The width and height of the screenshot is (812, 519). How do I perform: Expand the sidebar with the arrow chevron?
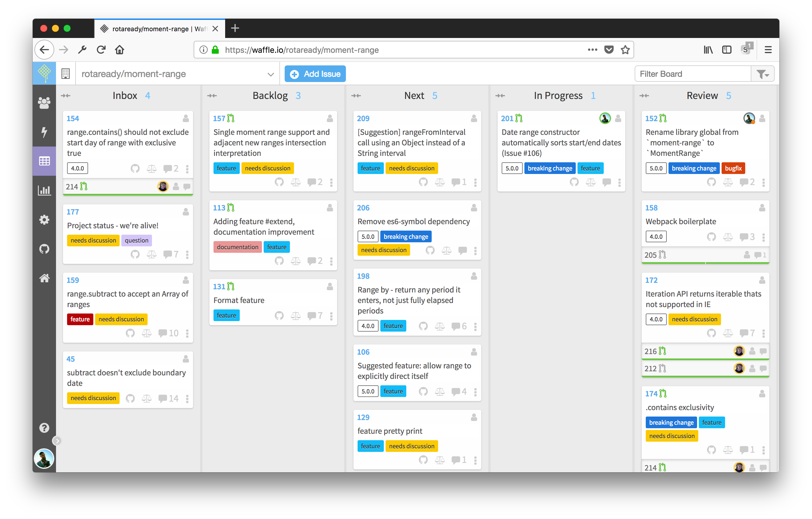(57, 440)
